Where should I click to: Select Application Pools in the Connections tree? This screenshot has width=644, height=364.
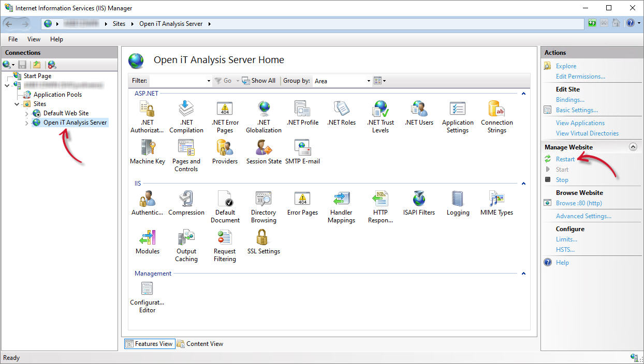click(x=57, y=95)
